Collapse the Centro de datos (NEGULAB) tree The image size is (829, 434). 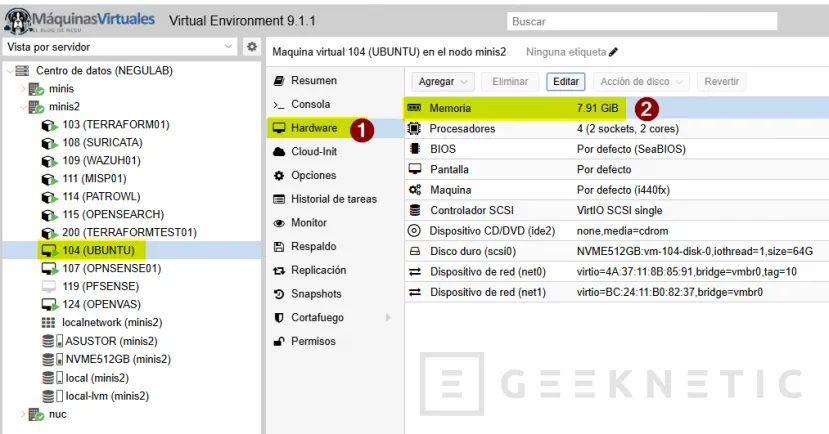point(9,71)
